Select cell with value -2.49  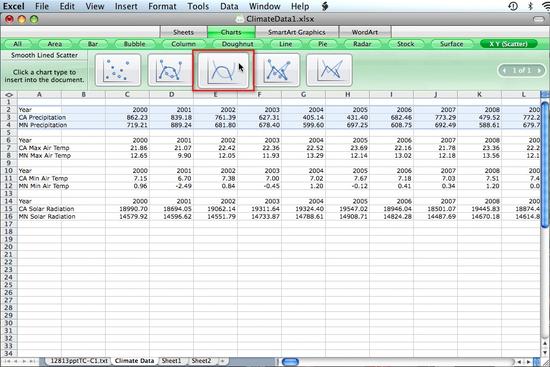click(x=172, y=186)
